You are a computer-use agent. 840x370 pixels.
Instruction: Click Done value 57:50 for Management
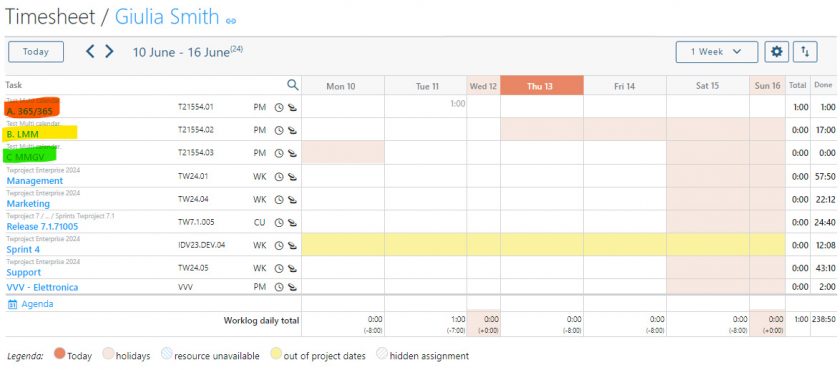click(824, 176)
